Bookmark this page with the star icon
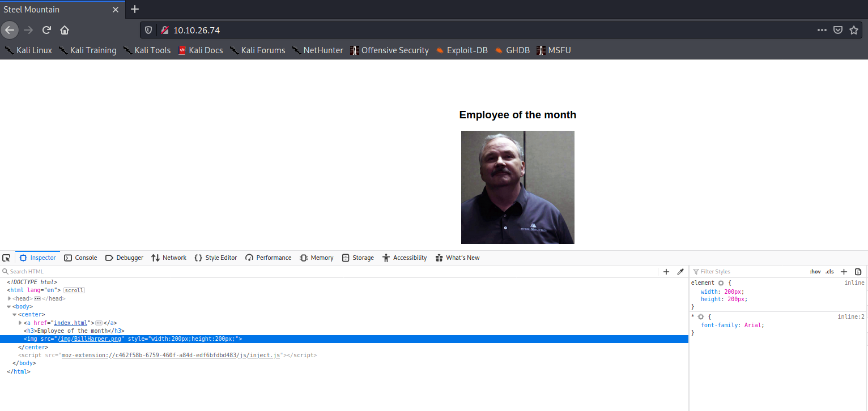The image size is (868, 411). pyautogui.click(x=854, y=30)
